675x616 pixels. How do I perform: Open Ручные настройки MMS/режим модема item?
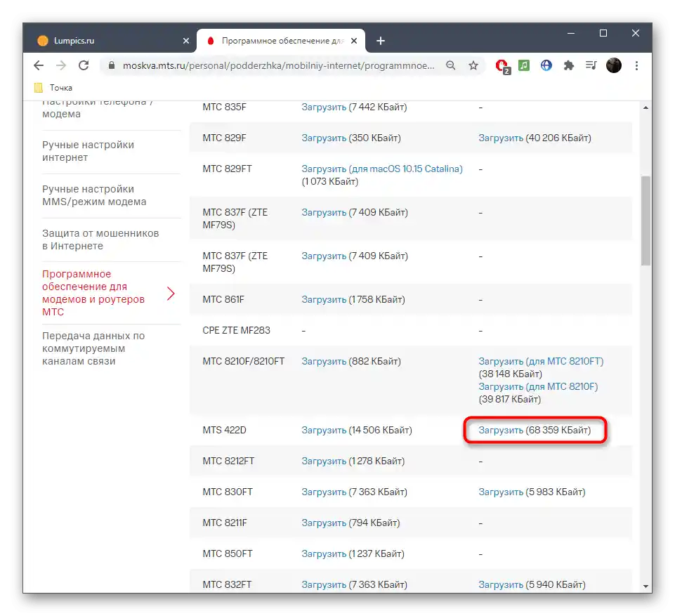point(94,195)
